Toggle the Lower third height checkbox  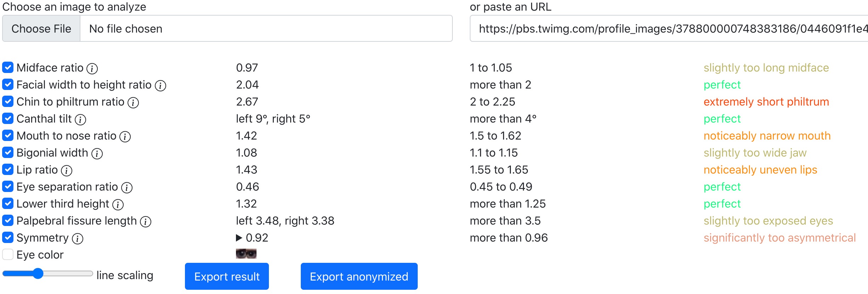(8, 203)
